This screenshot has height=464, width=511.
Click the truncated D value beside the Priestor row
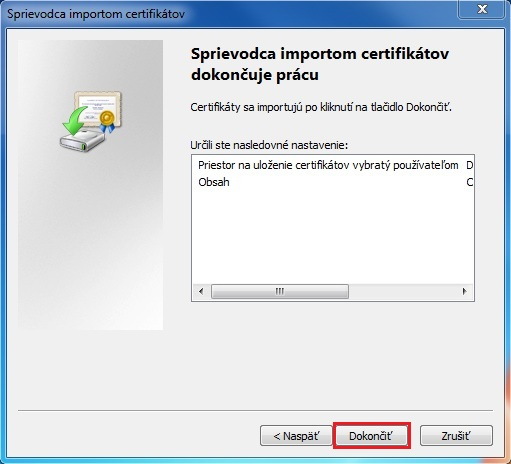(470, 165)
